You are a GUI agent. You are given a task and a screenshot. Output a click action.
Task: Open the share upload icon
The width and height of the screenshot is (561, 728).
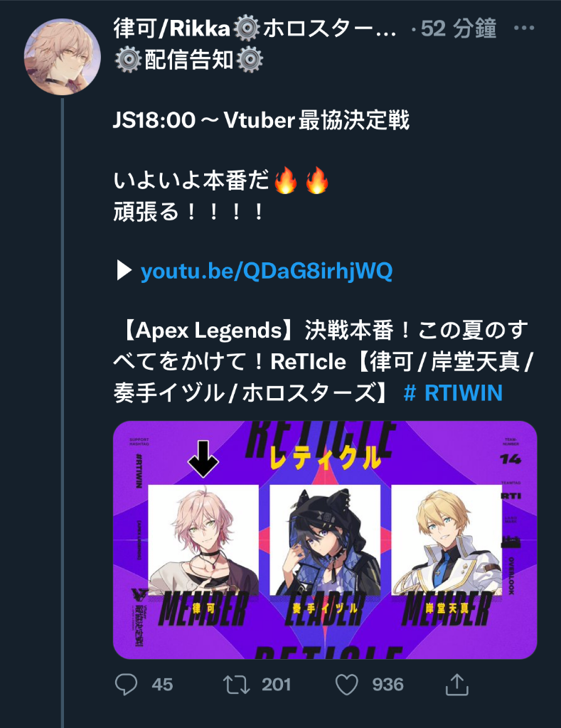[x=457, y=685]
